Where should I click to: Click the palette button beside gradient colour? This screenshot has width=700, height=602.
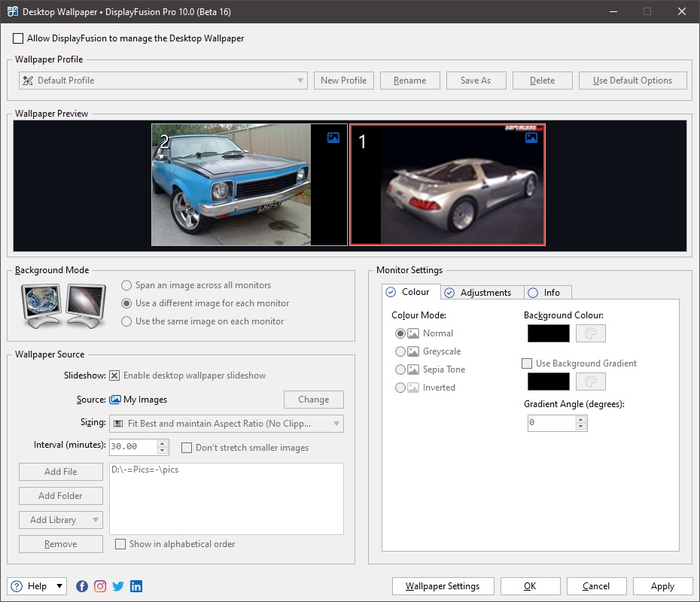[x=591, y=382]
